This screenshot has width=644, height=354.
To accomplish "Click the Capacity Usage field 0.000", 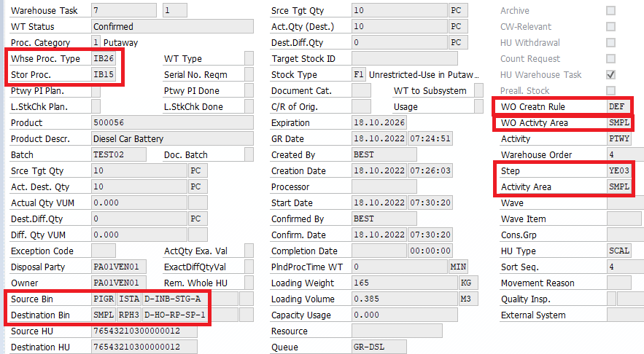I will [405, 315].
